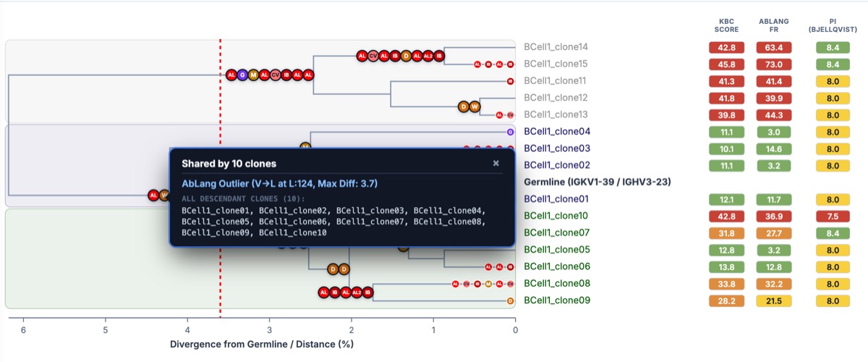Click KBC score 31.8 for clone07
The image size is (868, 362).
pyautogui.click(x=727, y=232)
